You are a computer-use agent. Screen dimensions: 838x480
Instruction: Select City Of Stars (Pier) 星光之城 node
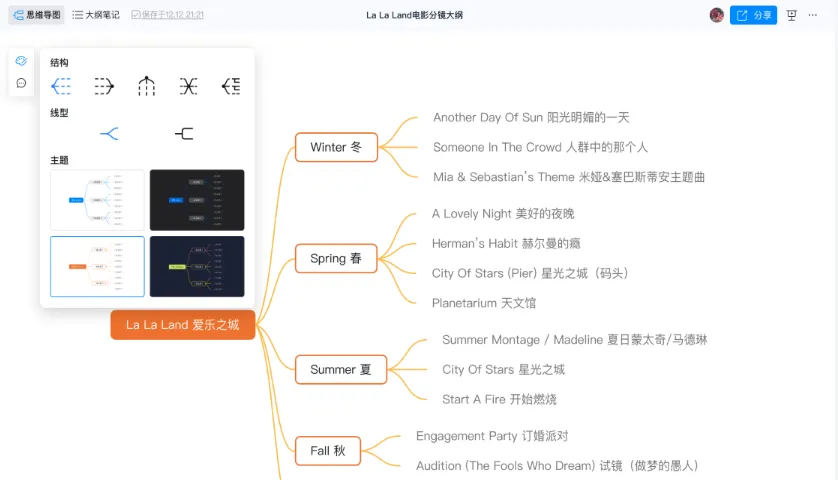[530, 273]
